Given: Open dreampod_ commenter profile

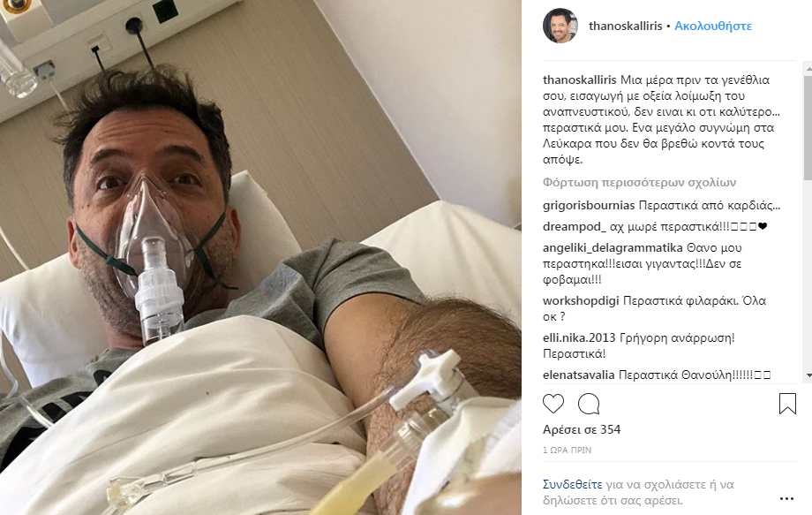Looking at the screenshot, I should coord(575,226).
